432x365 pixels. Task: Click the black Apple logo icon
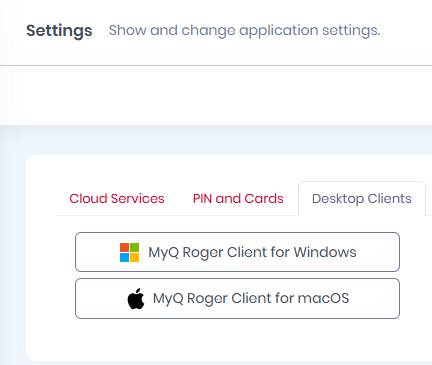point(136,299)
